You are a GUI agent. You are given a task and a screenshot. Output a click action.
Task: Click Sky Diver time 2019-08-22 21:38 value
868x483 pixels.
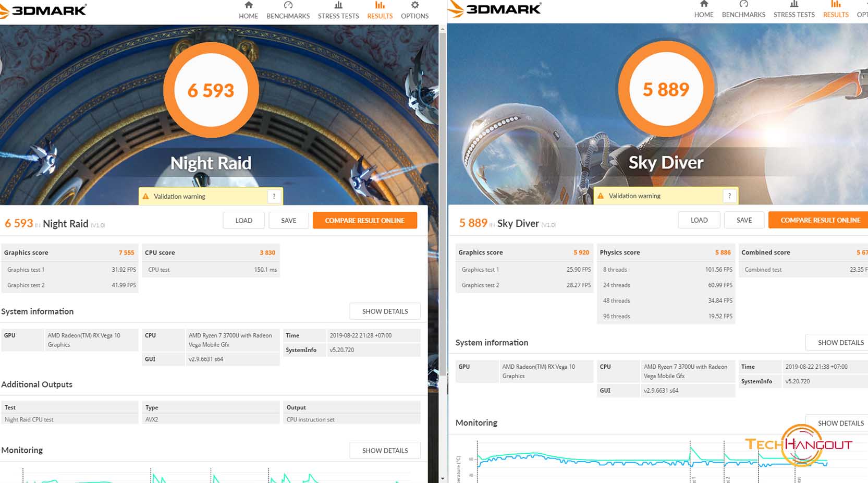click(x=816, y=367)
